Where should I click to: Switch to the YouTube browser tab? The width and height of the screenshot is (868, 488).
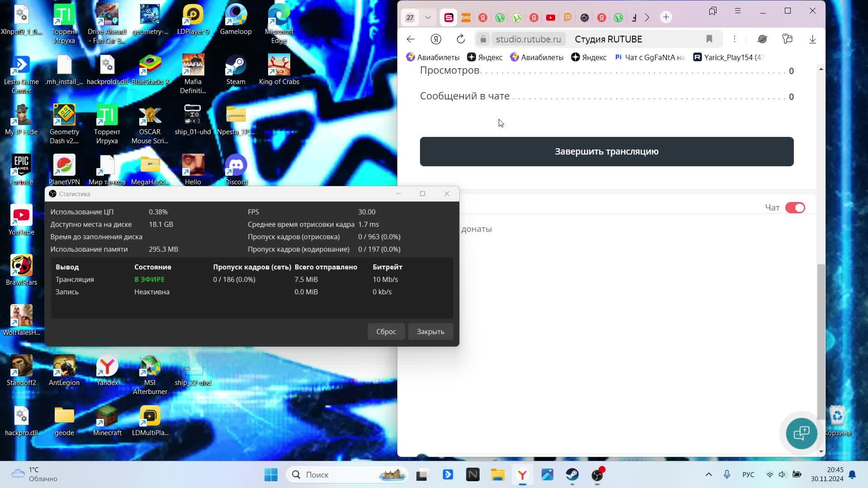(550, 18)
